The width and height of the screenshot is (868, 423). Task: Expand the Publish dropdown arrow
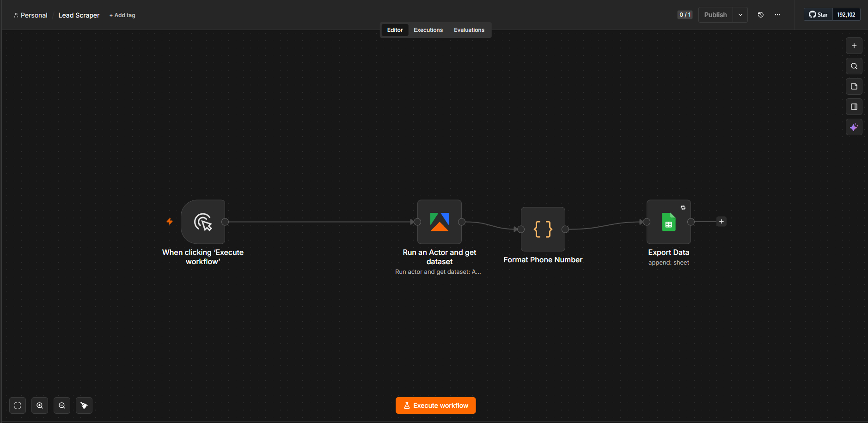740,15
